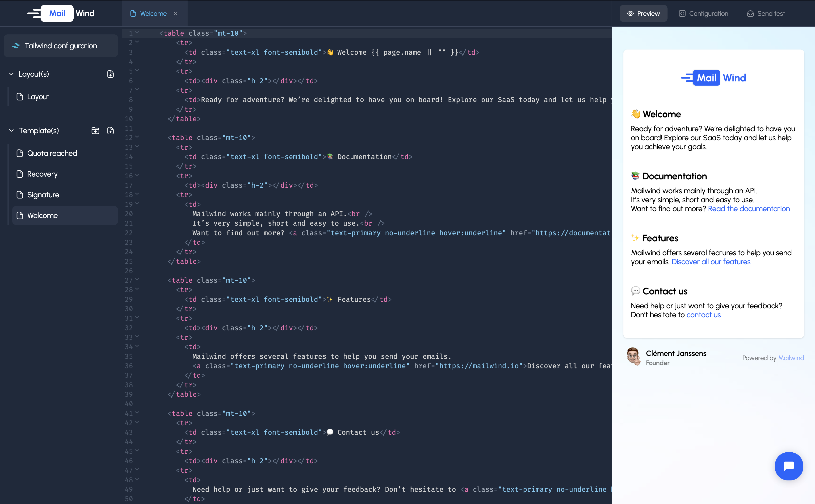Viewport: 815px width, 504px height.
Task: Open the Configuration tab
Action: click(703, 14)
